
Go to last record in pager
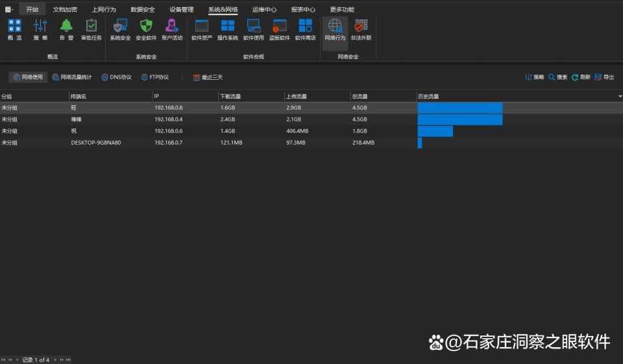(x=68, y=359)
